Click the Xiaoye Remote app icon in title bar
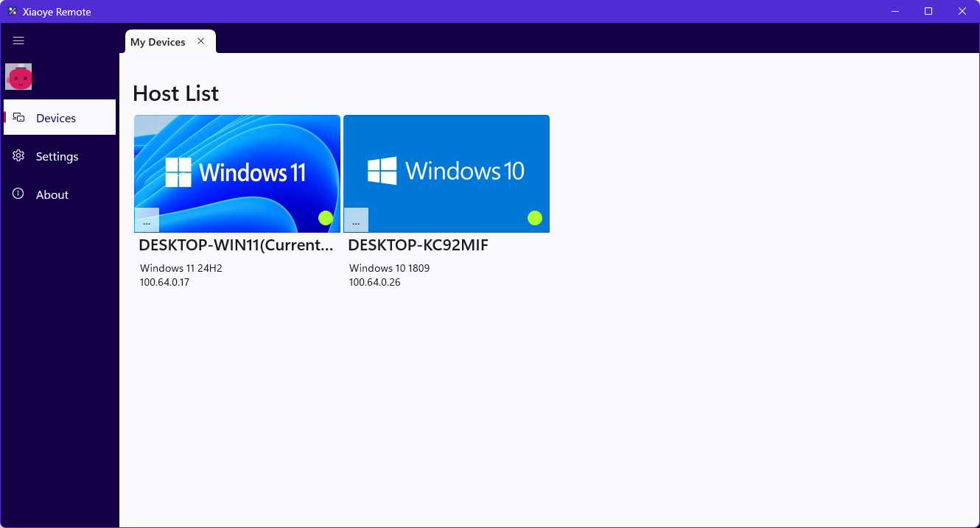The width and height of the screenshot is (980, 528). [x=13, y=12]
